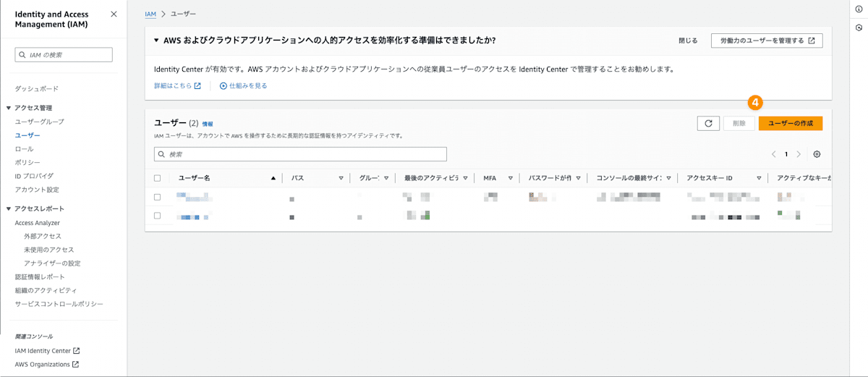
Task: Open ID プロバイダ in sidebar
Action: 34,176
